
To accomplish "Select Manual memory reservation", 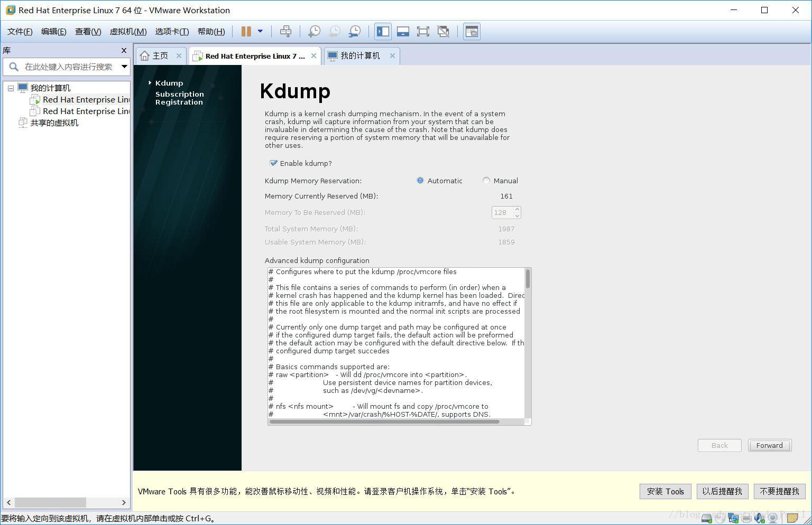I will click(x=486, y=181).
